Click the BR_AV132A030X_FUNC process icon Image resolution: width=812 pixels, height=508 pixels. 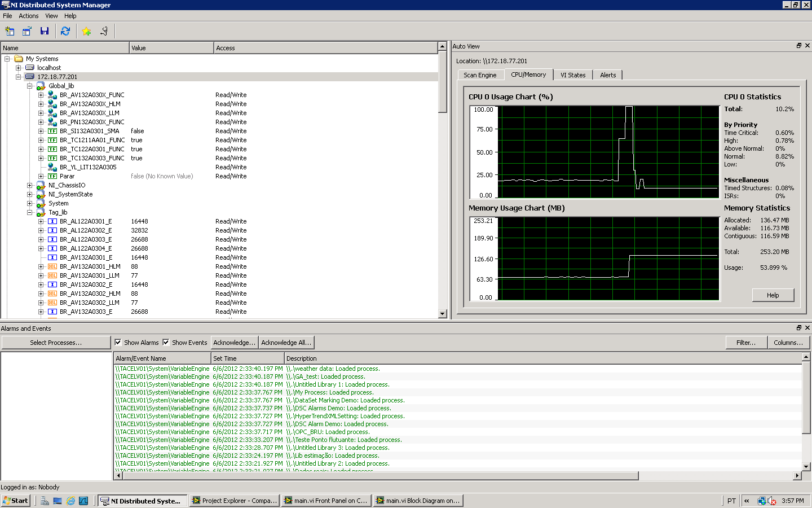pyautogui.click(x=52, y=95)
